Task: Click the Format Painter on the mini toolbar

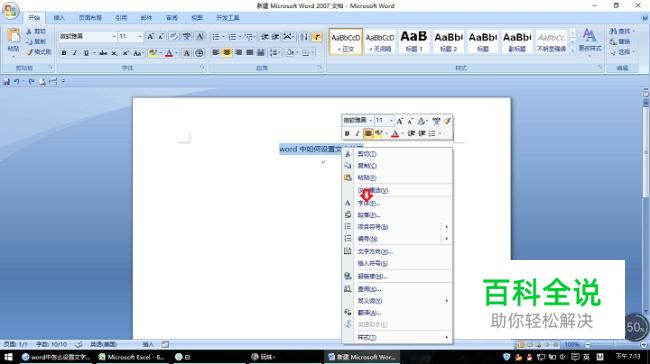Action: [x=447, y=121]
